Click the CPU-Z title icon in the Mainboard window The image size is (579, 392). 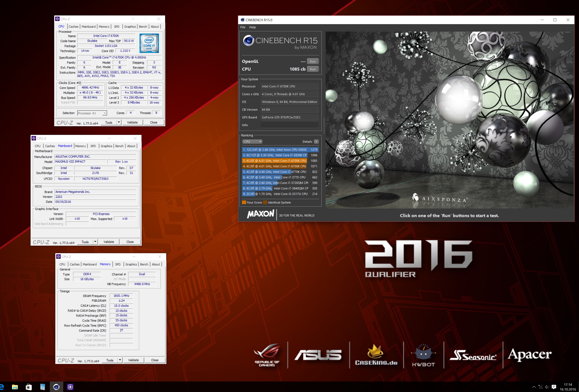pos(34,138)
